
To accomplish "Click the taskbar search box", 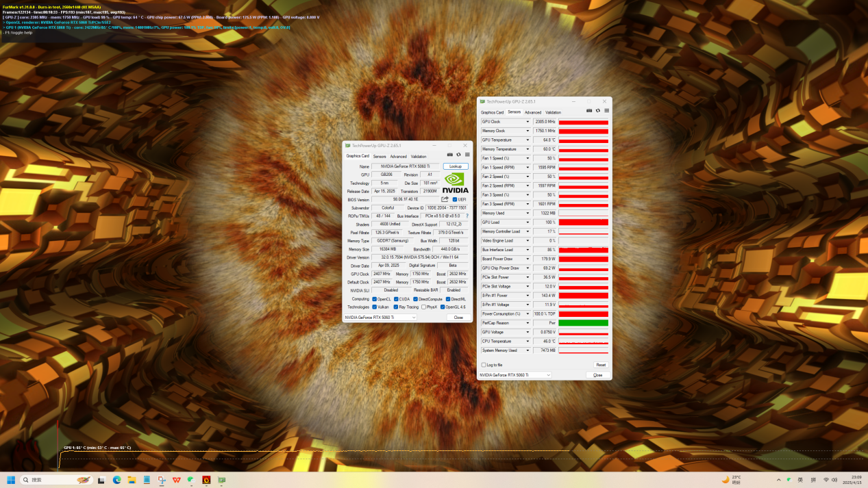I will click(x=57, y=480).
